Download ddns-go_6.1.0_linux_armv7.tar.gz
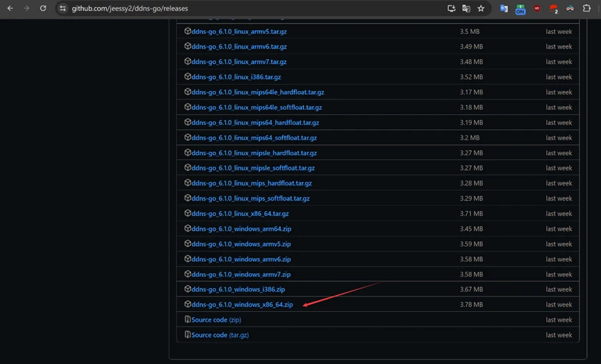Screen dimensions: 601x364 tap(239, 62)
